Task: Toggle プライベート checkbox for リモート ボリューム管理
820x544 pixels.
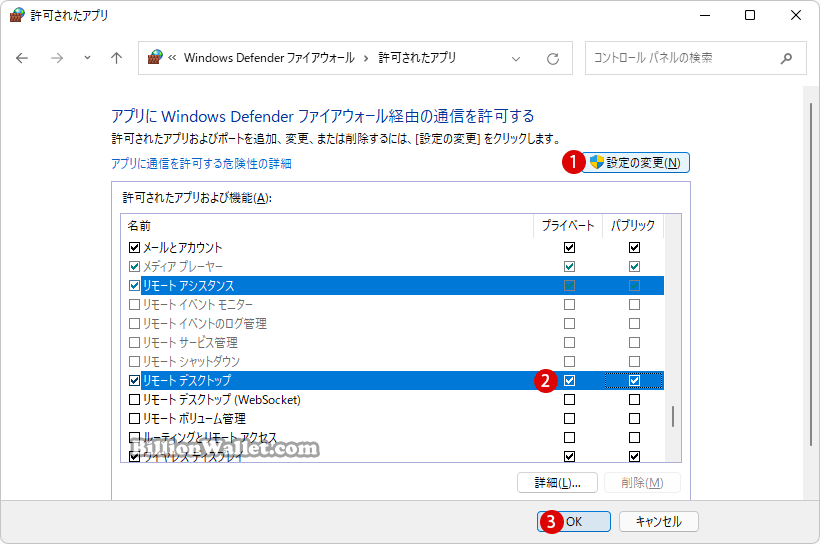Action: [570, 418]
